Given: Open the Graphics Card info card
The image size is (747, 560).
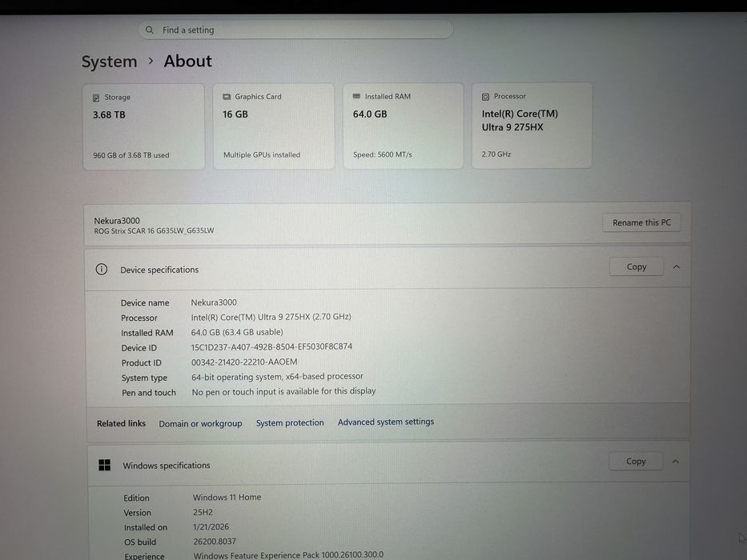Looking at the screenshot, I should (274, 126).
